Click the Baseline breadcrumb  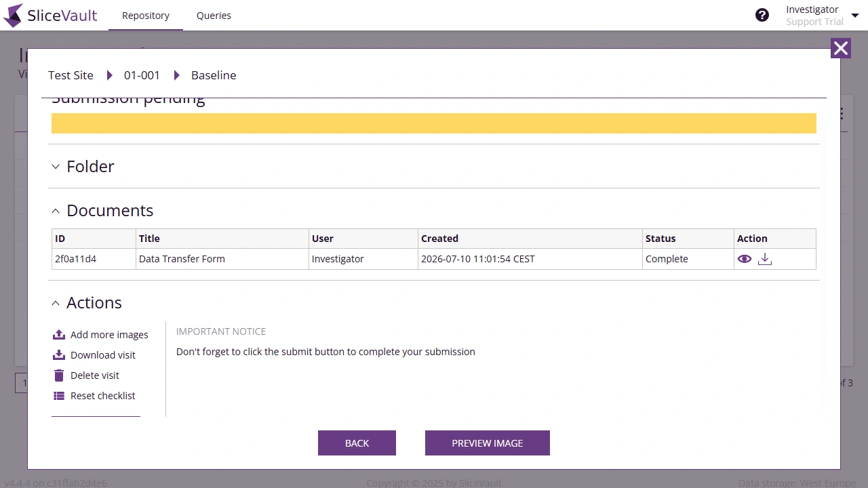[214, 75]
